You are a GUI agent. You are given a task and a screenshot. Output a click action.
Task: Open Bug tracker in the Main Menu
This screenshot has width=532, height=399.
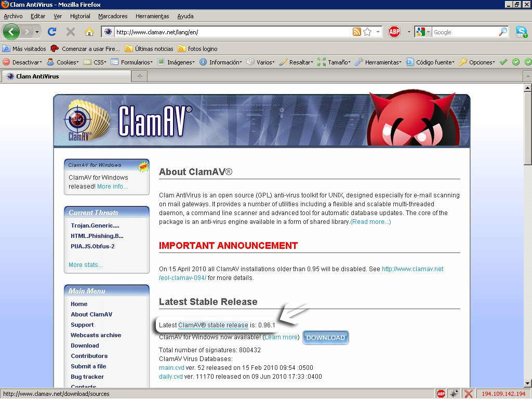tap(87, 377)
